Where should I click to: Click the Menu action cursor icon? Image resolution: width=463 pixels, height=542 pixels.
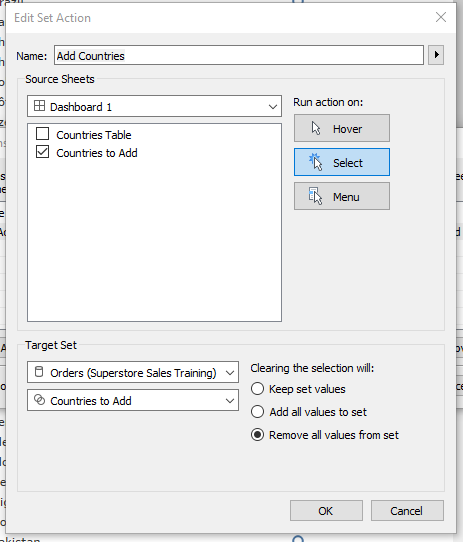[x=315, y=196]
